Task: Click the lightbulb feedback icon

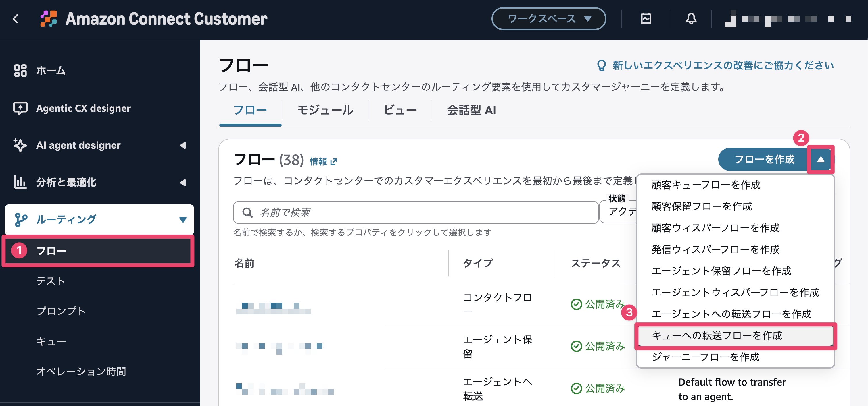Action: click(x=601, y=65)
